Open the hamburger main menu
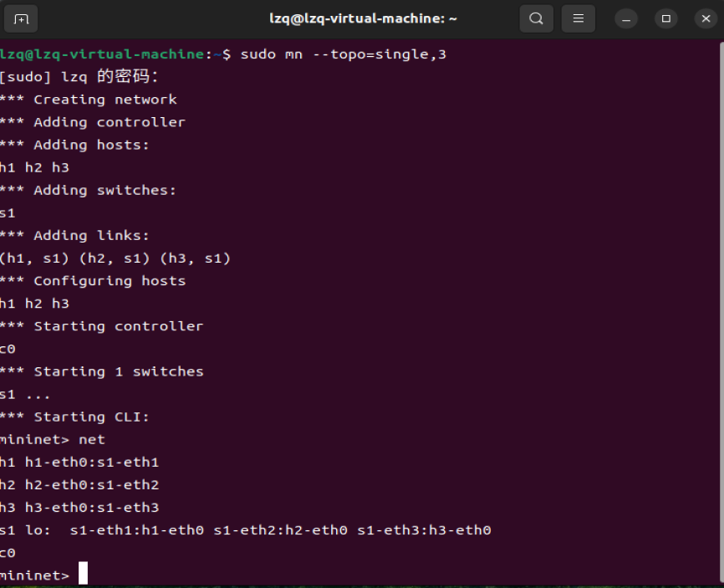 click(x=578, y=18)
